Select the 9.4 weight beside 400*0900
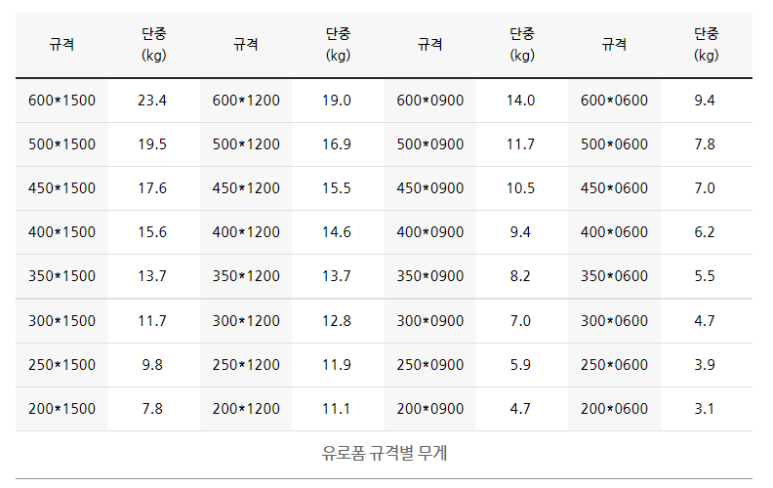The height and width of the screenshot is (488, 773). (521, 232)
